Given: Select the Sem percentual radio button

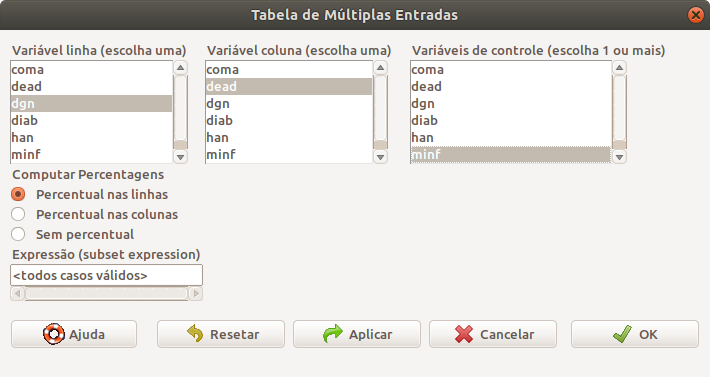Looking at the screenshot, I should click(18, 234).
